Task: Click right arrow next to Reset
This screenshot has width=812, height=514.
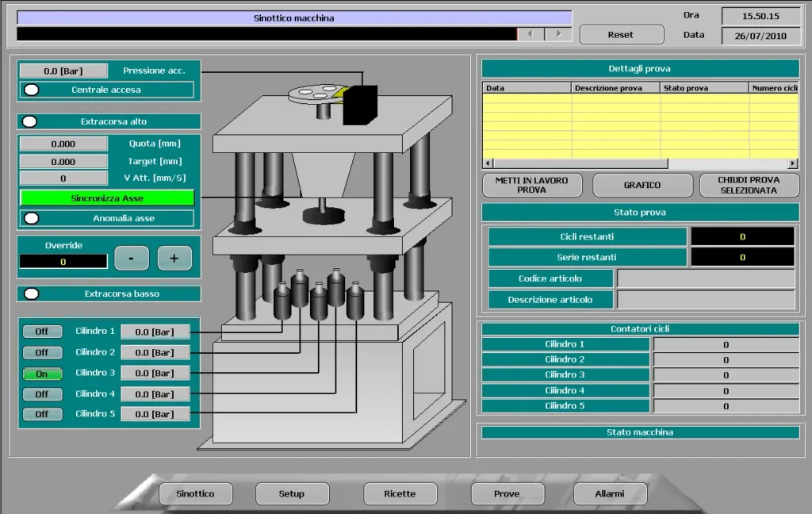Action: [x=558, y=34]
